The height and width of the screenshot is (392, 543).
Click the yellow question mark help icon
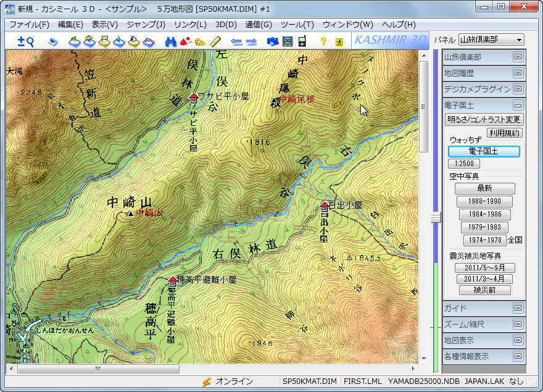tap(324, 41)
